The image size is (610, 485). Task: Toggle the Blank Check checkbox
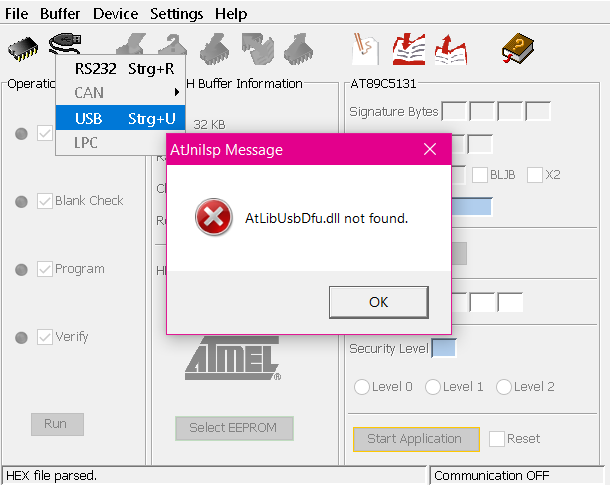(x=45, y=201)
